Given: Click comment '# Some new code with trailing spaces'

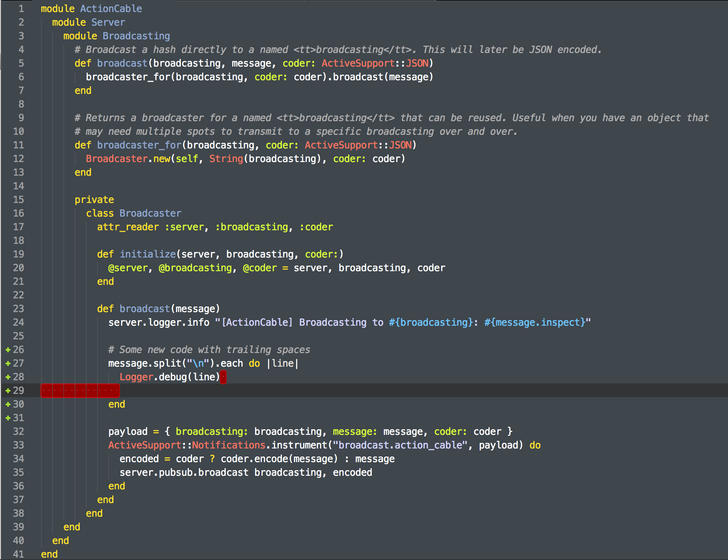Looking at the screenshot, I should click(209, 350).
